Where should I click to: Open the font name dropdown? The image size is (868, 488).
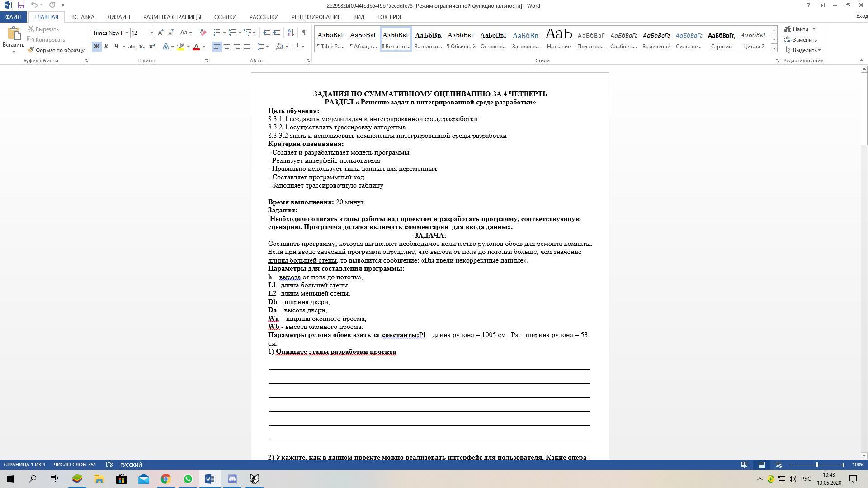pos(127,33)
